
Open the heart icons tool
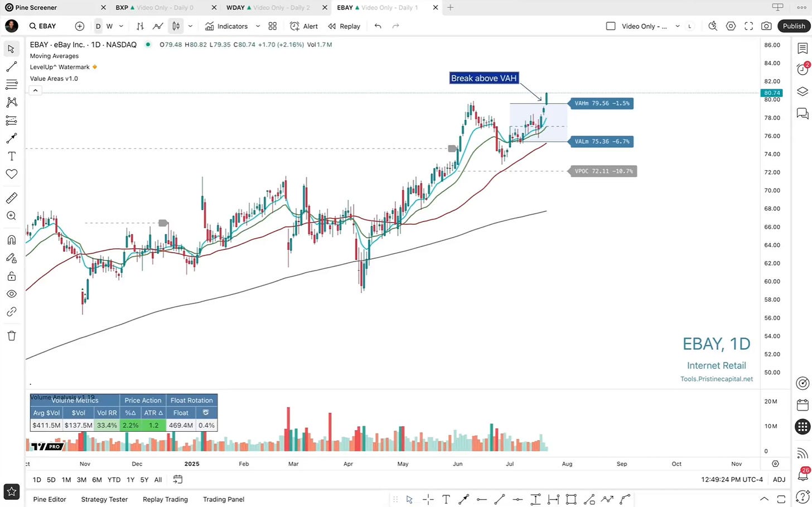(x=11, y=174)
